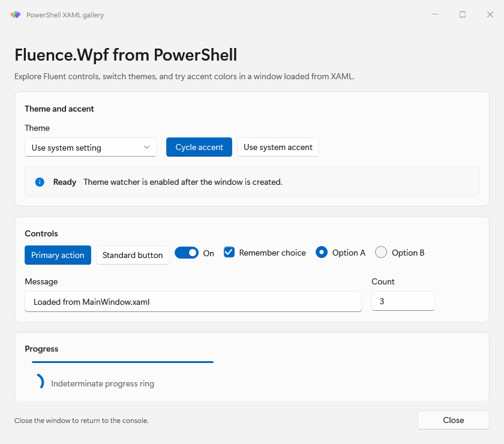Click the Close button at bottom right
Image resolution: width=504 pixels, height=444 pixels.
tap(454, 420)
